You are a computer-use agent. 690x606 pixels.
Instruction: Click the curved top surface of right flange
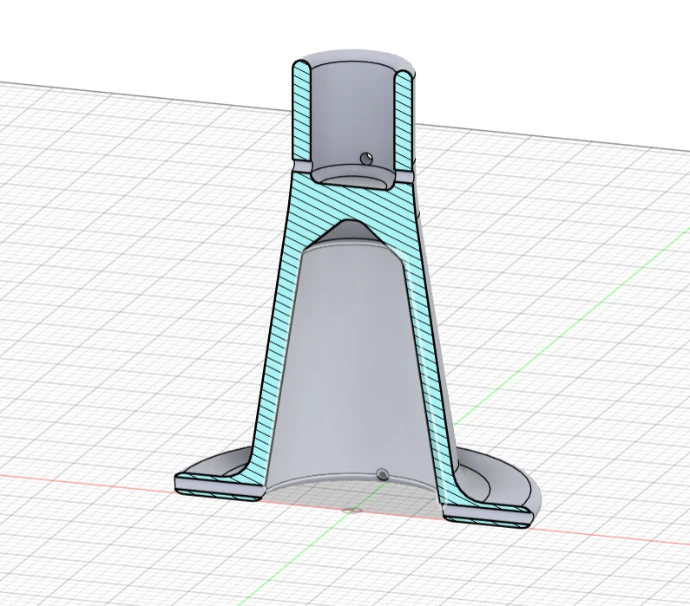pos(500,478)
